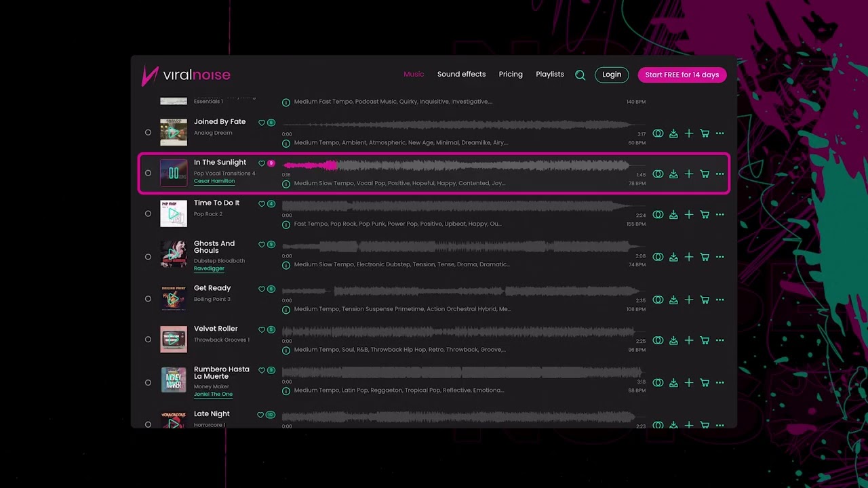
Task: Open artist link Ravedigger
Action: click(x=209, y=268)
